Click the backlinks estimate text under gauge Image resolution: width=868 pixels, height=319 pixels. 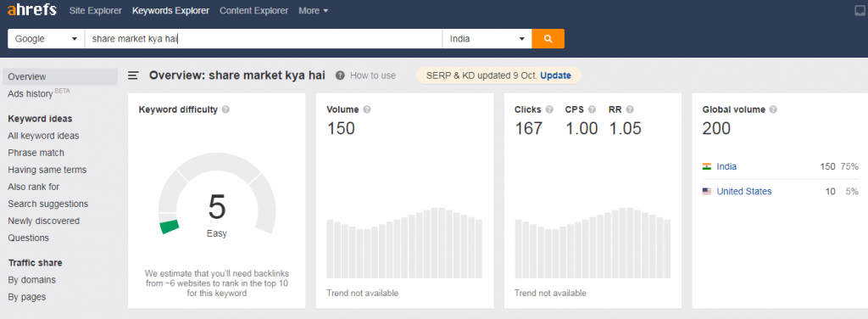coord(216,283)
